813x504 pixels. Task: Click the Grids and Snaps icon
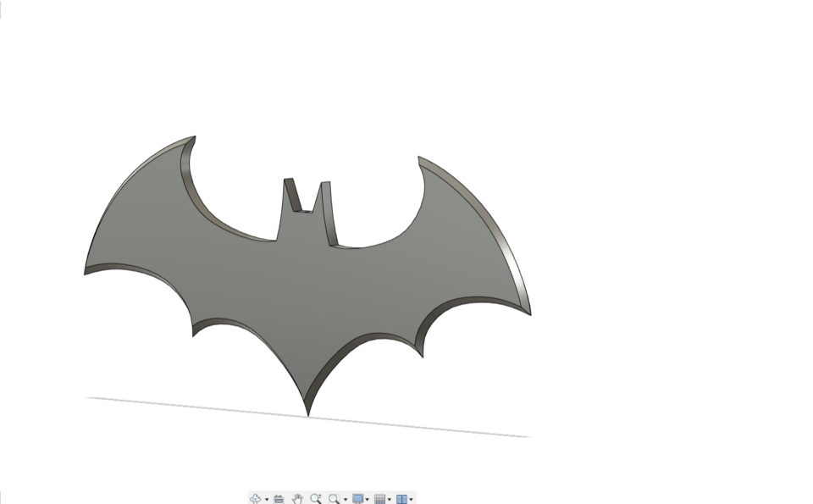pyautogui.click(x=379, y=498)
